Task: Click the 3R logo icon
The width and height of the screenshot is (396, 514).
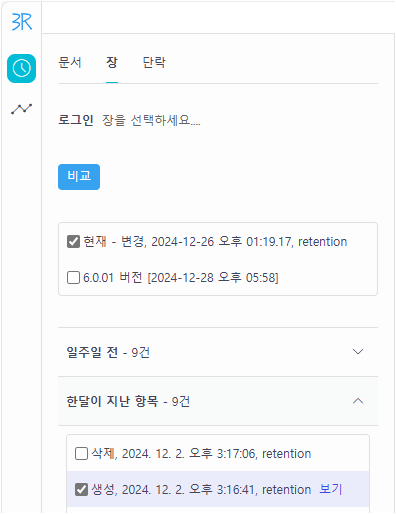Action: coord(22,22)
